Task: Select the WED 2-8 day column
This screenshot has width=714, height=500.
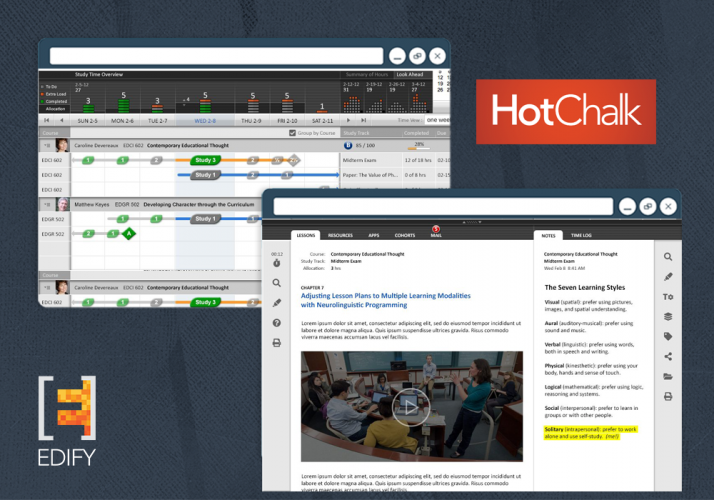Action: point(205,121)
